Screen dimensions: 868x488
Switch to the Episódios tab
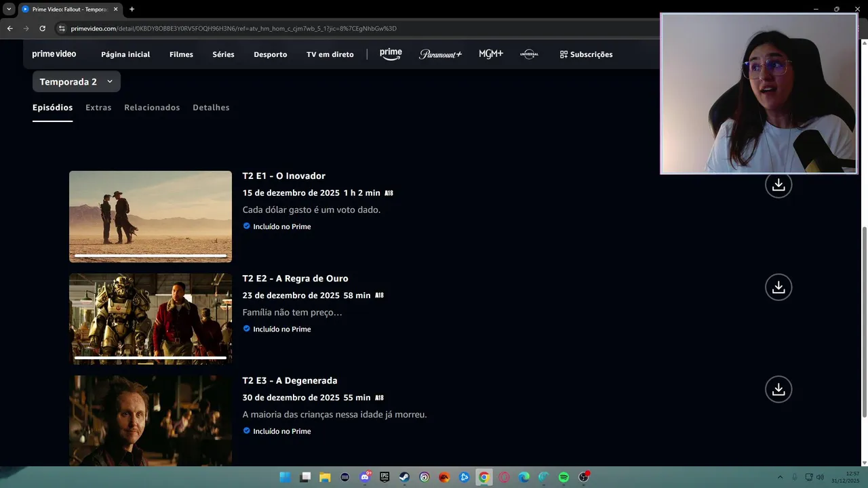pos(52,107)
